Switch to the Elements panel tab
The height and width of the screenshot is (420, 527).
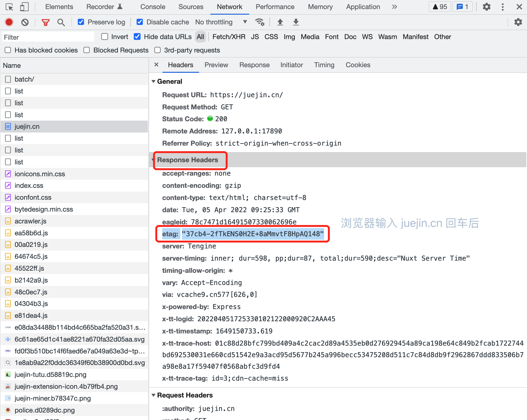(59, 7)
